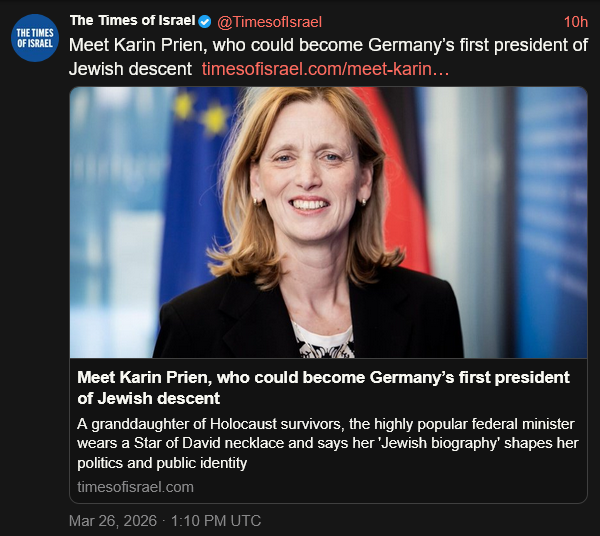Open the "Mar 26, 2026 · 1:10 PM UTC" timestamp
600x536 pixels.
(164, 520)
